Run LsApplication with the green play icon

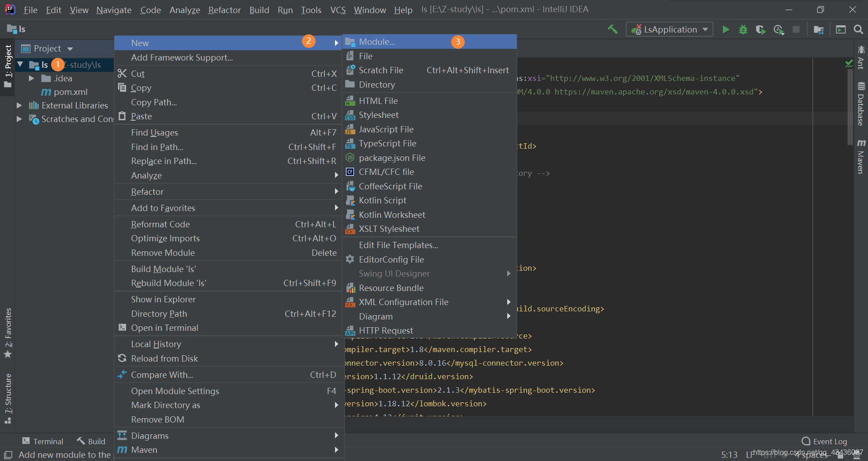coord(726,29)
